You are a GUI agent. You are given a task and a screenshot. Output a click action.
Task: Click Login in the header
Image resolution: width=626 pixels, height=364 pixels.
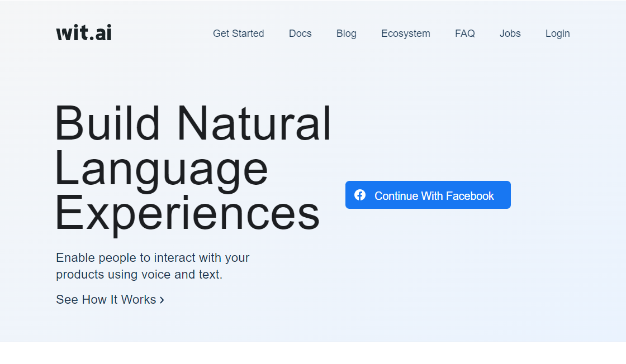(557, 33)
